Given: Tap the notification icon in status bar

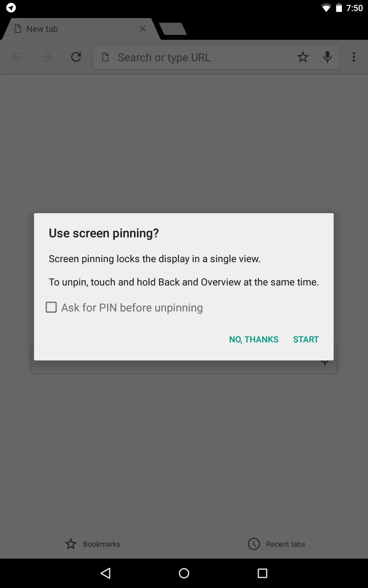Looking at the screenshot, I should 11,8.
